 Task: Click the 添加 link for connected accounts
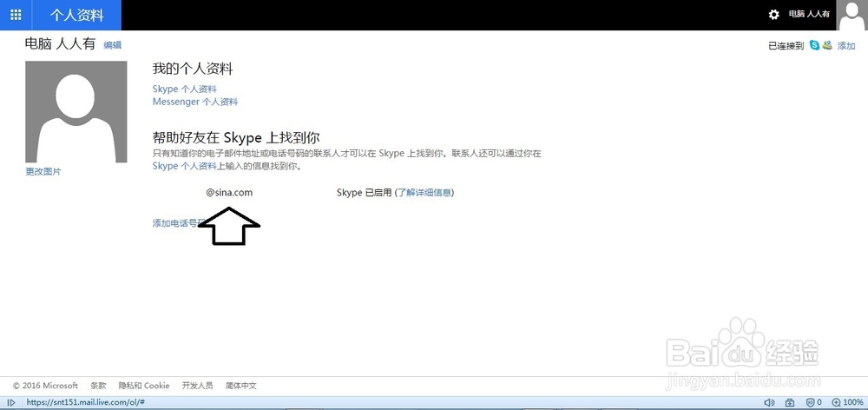tap(845, 45)
